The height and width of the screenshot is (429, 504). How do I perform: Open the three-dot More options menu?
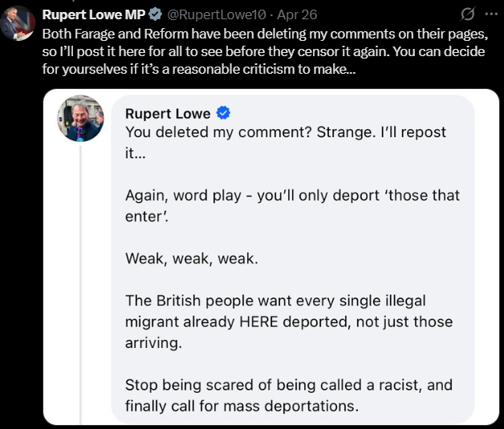pyautogui.click(x=491, y=14)
